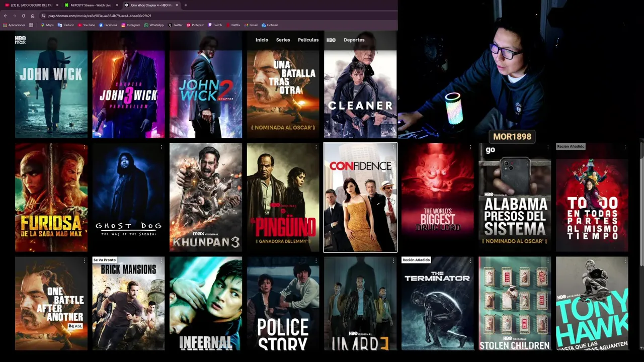Select the HBO brand hub icon
The width and height of the screenshot is (644, 362).
331,40
